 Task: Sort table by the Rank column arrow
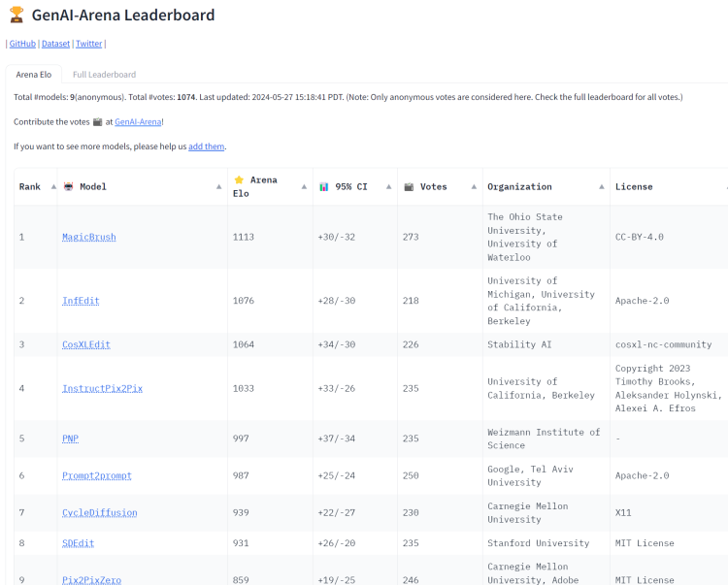click(x=53, y=186)
